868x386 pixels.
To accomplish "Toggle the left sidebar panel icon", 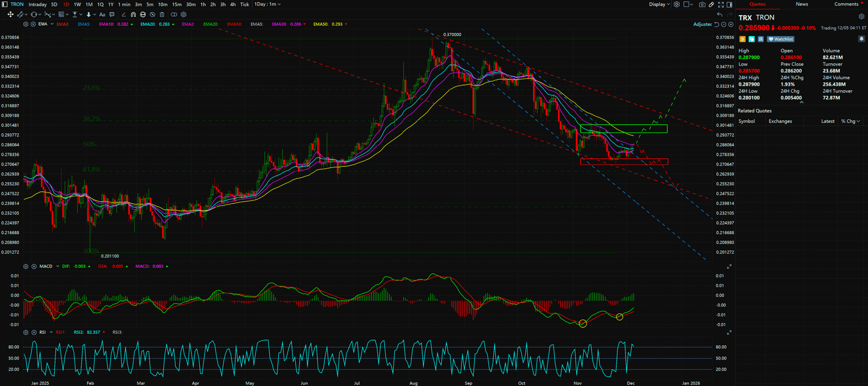I will click(x=5, y=4).
